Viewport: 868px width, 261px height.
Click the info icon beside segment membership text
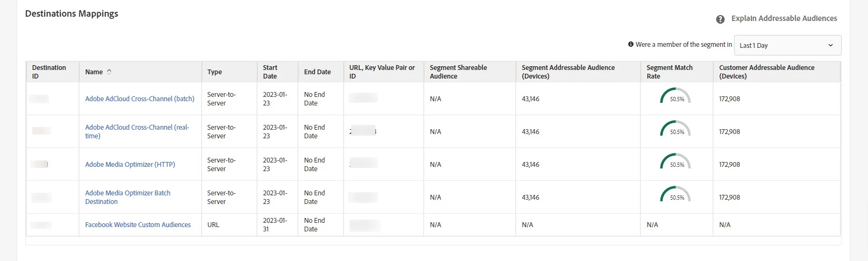pos(631,45)
